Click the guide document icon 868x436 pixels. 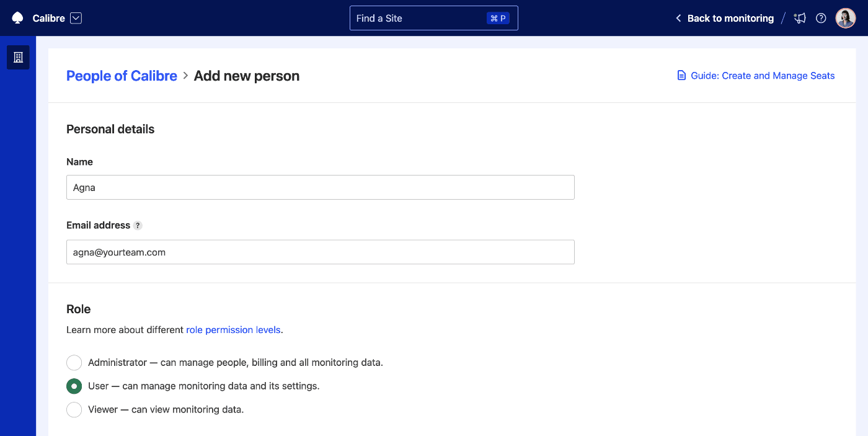click(x=681, y=76)
